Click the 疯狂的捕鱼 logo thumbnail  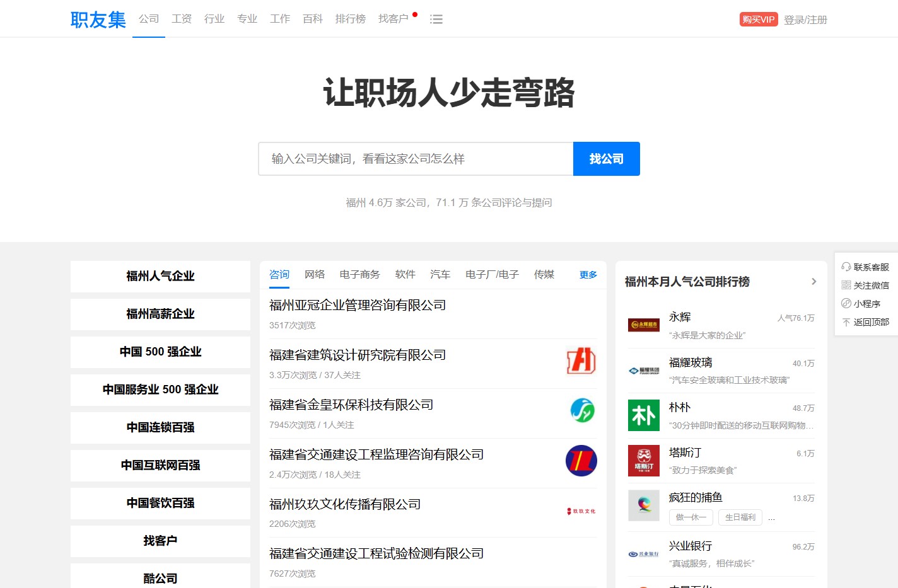[x=644, y=505]
